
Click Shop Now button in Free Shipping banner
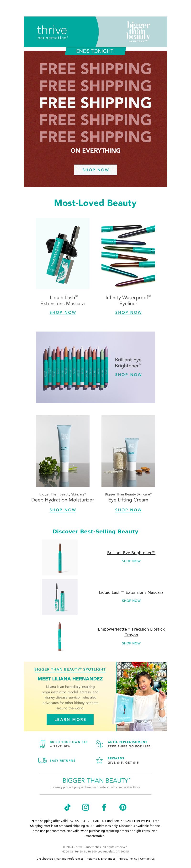coord(95,170)
